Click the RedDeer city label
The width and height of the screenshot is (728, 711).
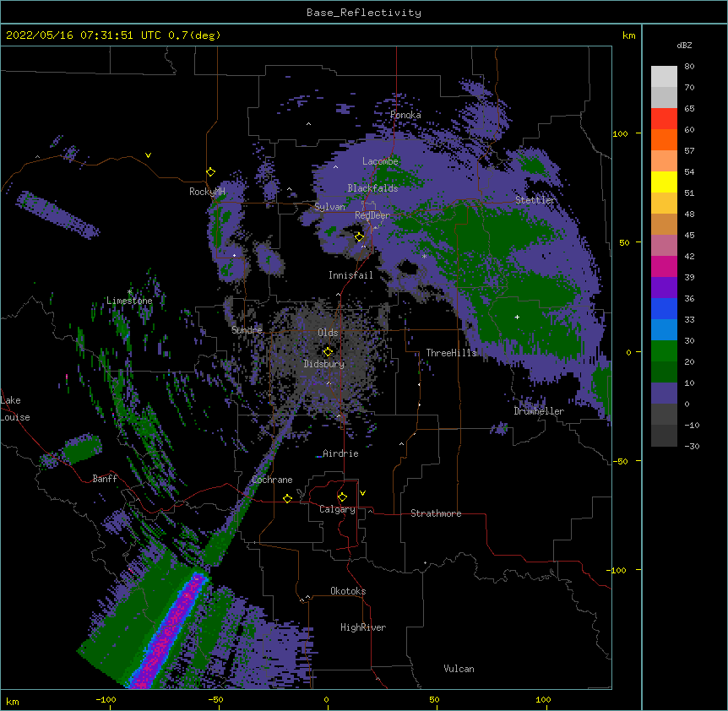click(372, 215)
